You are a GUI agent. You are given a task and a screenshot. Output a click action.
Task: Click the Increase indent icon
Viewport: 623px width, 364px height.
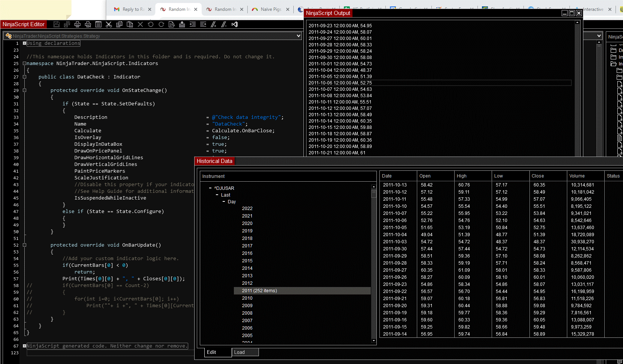(x=203, y=24)
